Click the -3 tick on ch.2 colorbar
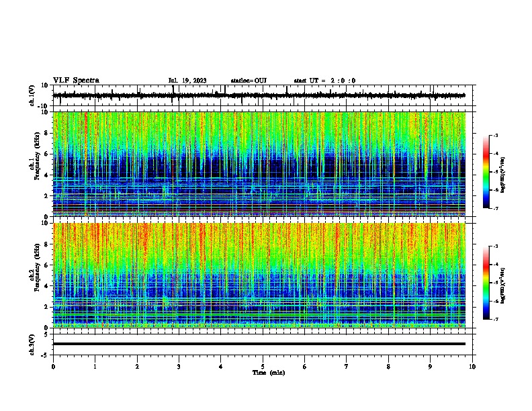 [496, 246]
